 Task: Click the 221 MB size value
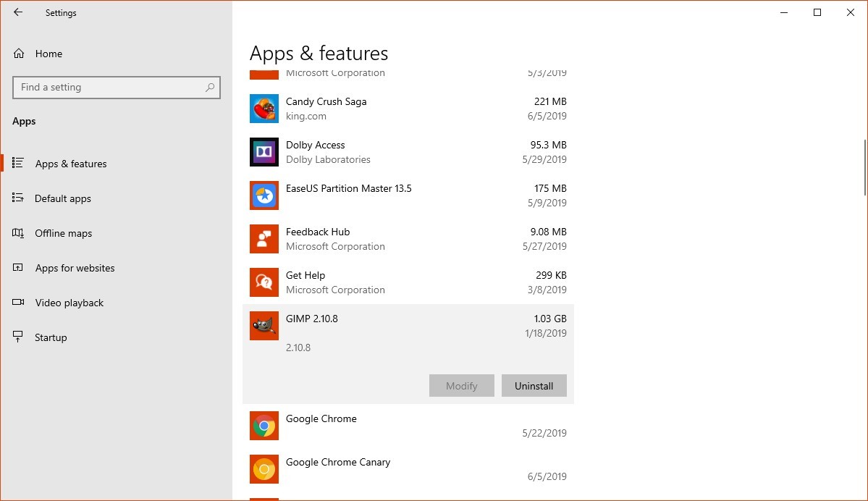[550, 102]
